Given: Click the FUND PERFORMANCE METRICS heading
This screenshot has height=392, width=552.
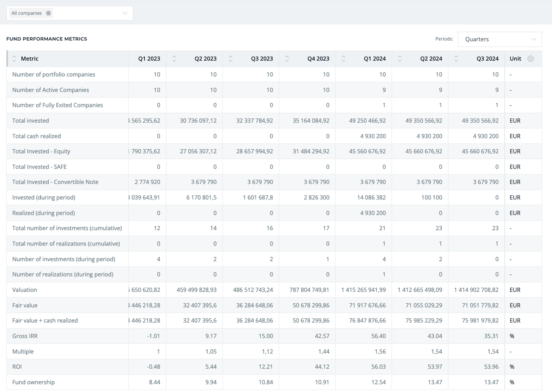Looking at the screenshot, I should 47,39.
